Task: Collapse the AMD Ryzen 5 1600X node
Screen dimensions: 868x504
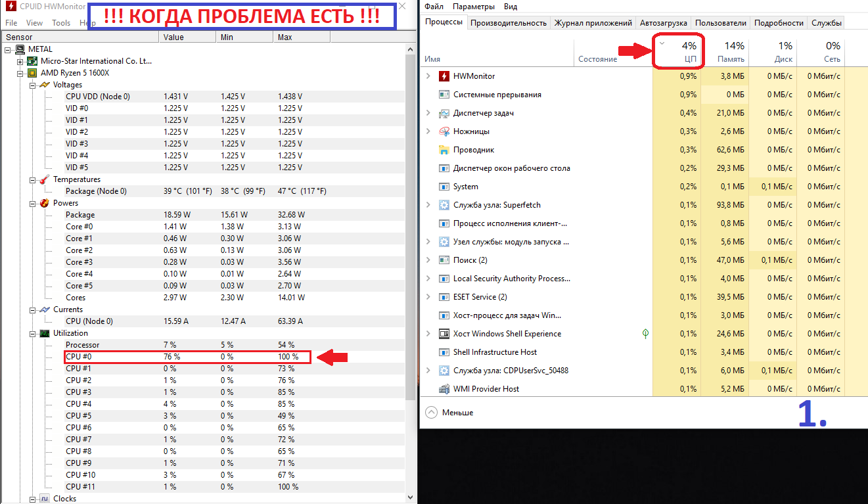Action: tap(20, 73)
